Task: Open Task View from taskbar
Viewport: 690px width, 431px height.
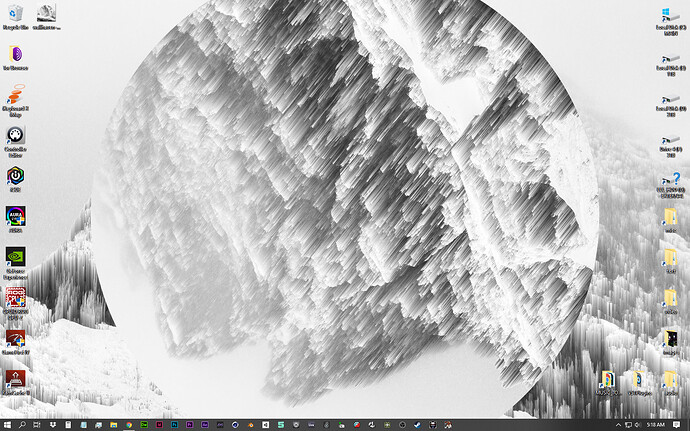Action: [37, 425]
